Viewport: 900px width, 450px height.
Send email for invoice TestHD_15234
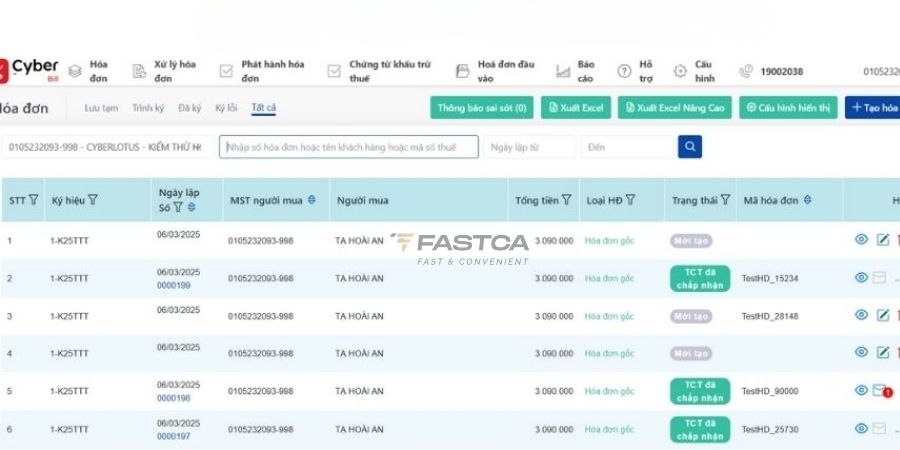[x=879, y=278]
